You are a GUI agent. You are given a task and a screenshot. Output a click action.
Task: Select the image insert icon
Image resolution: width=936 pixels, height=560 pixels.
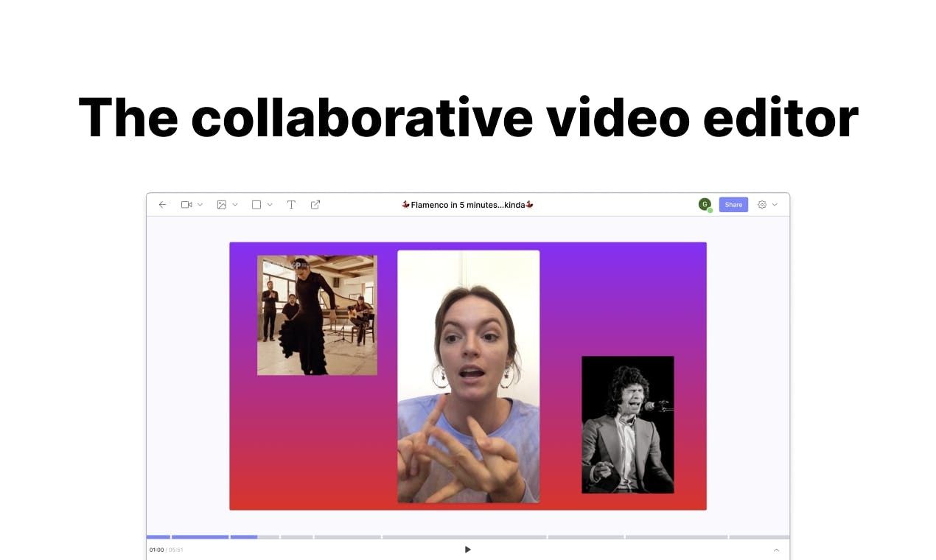tap(221, 205)
